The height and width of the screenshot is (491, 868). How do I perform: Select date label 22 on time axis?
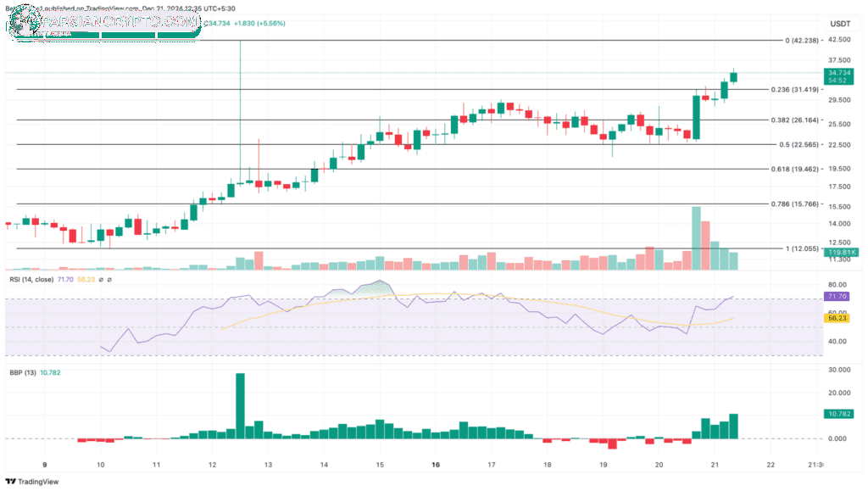click(x=771, y=465)
